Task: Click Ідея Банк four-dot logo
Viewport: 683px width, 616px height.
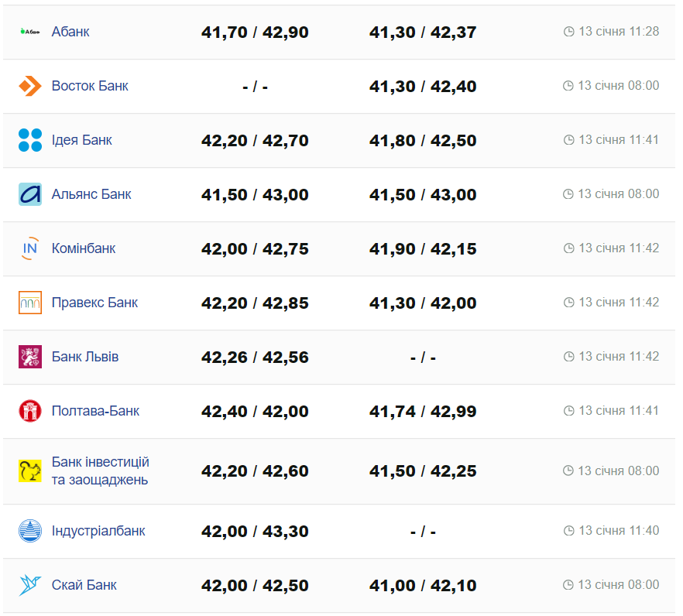Action: pos(30,140)
